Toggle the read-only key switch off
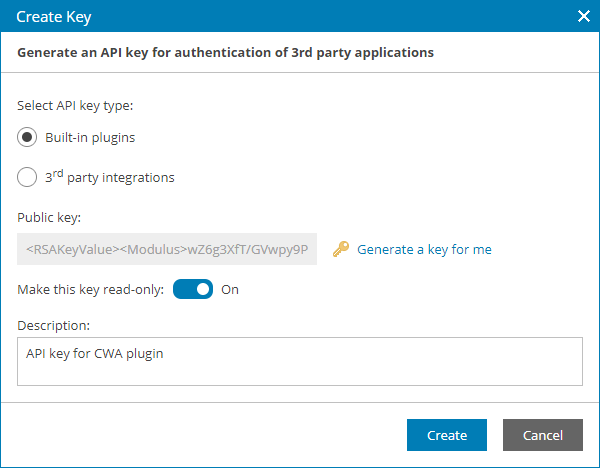This screenshot has height=468, width=600. (193, 290)
